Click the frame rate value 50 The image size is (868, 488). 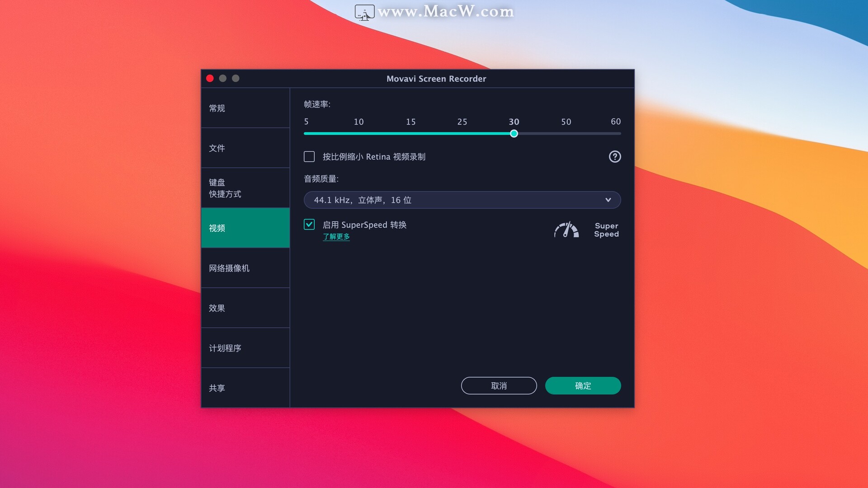[x=566, y=122]
